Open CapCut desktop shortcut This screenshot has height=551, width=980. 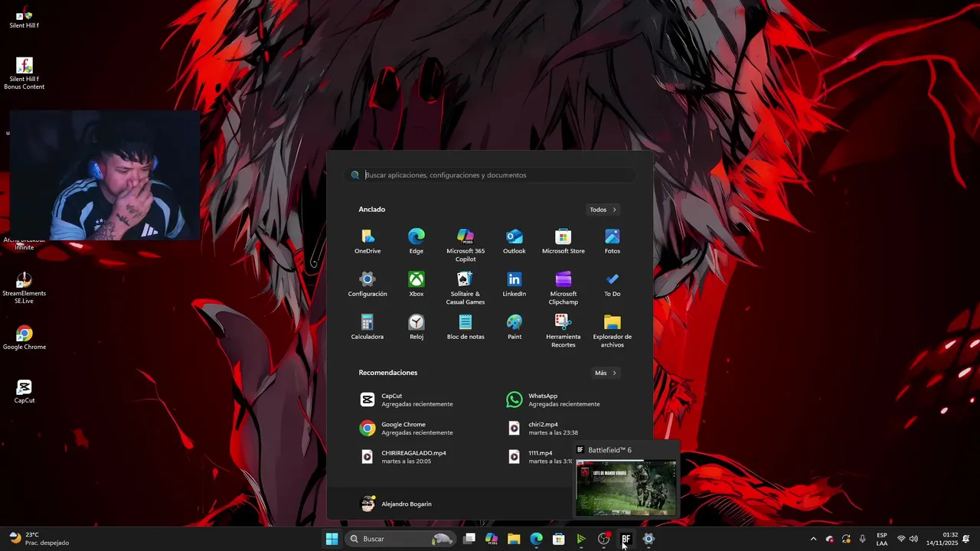click(x=24, y=391)
